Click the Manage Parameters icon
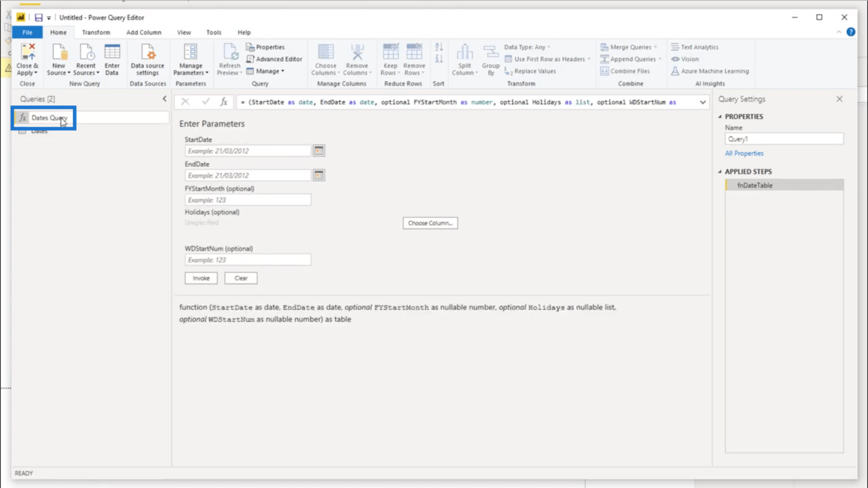868x488 pixels. pos(191,52)
